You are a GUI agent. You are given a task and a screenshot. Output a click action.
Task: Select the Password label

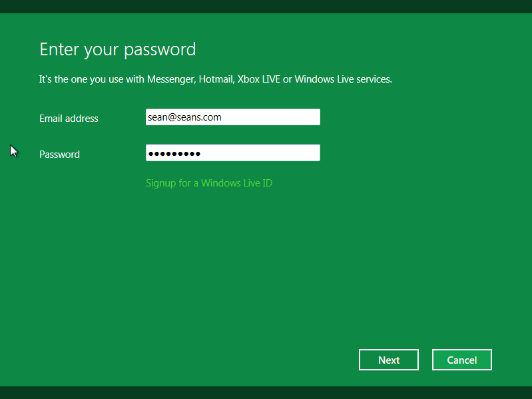coord(59,155)
